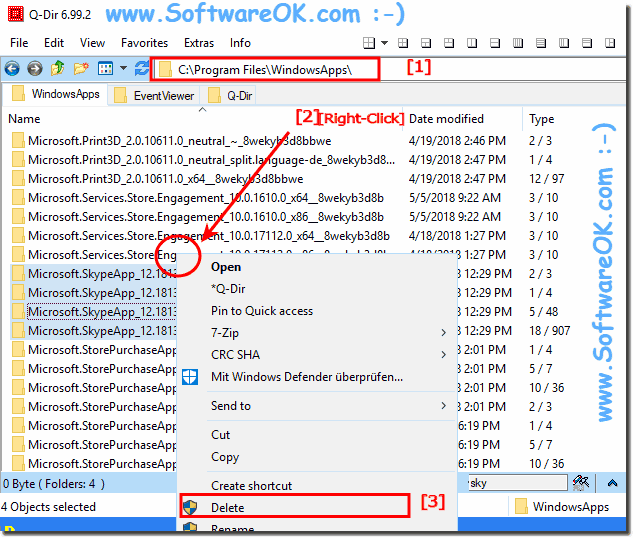Go back with the blue Back arrow
The image size is (633, 538).
(12, 69)
